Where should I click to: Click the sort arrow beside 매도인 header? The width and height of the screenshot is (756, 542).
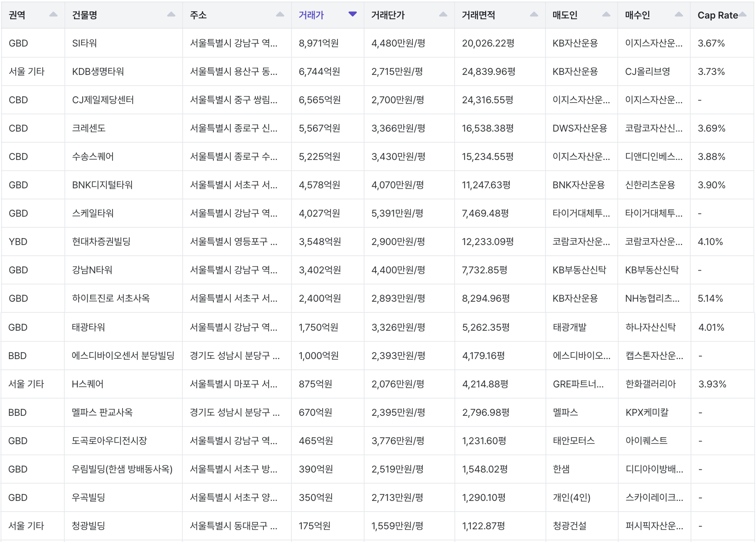point(606,14)
